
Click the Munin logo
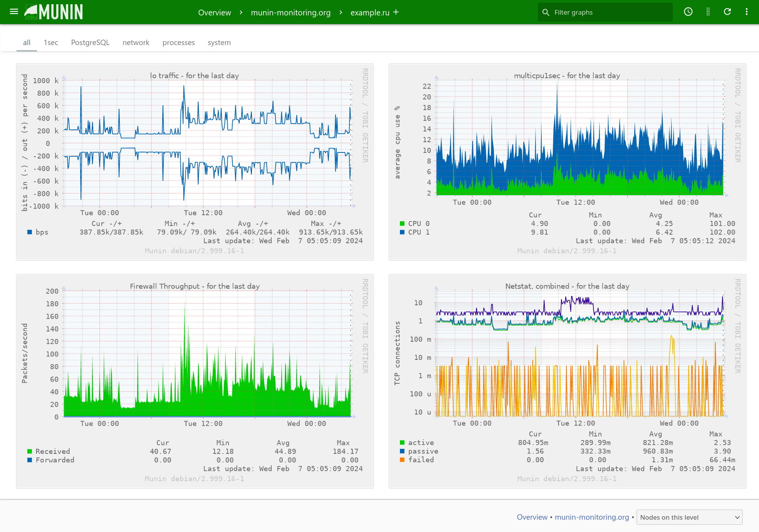54,12
